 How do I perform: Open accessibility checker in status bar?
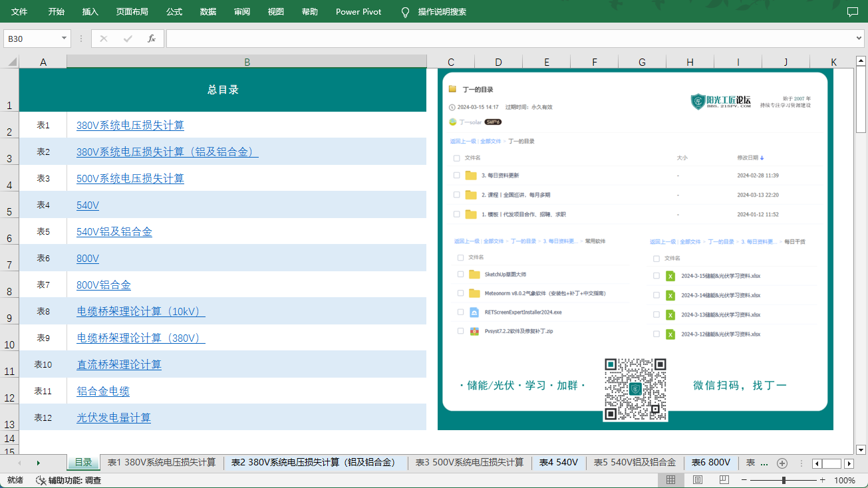69,480
